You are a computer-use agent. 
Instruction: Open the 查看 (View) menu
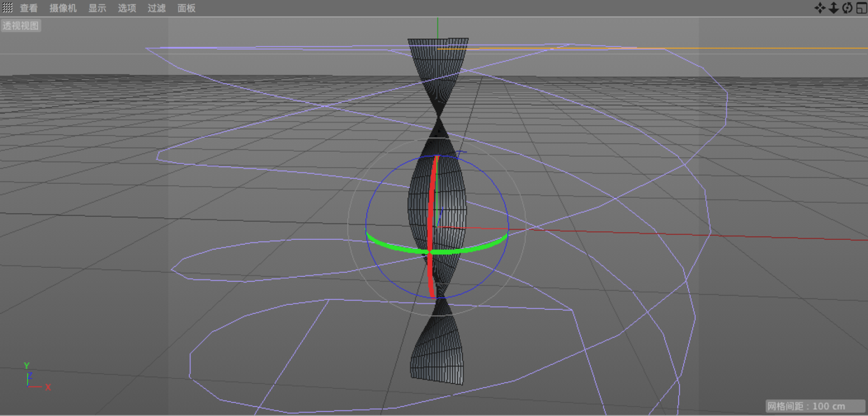pyautogui.click(x=29, y=8)
